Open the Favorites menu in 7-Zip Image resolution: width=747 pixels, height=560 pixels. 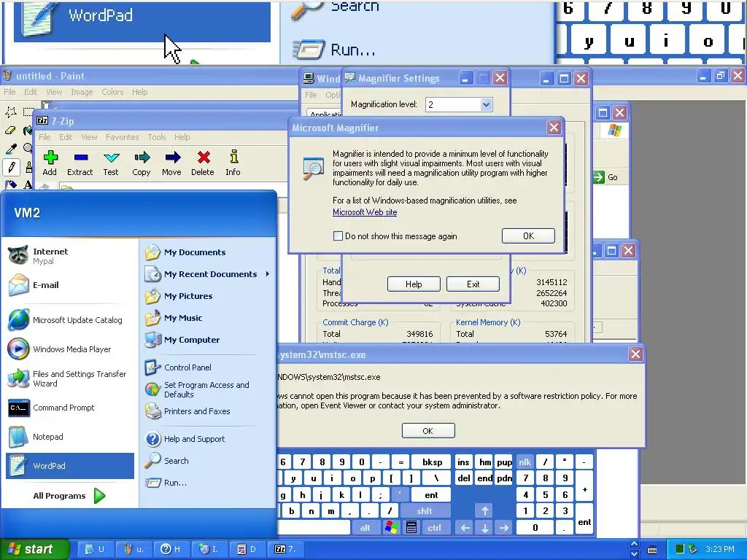[x=123, y=137]
